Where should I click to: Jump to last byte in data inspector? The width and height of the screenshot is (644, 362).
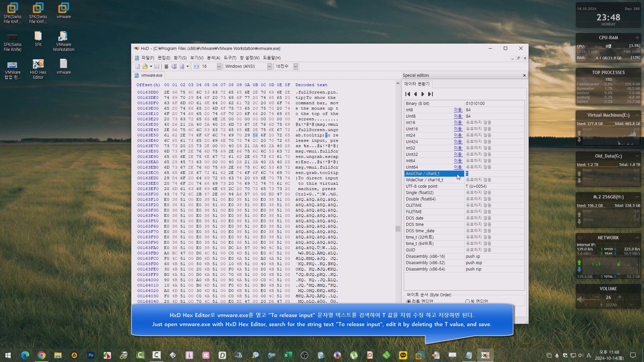[431, 94]
